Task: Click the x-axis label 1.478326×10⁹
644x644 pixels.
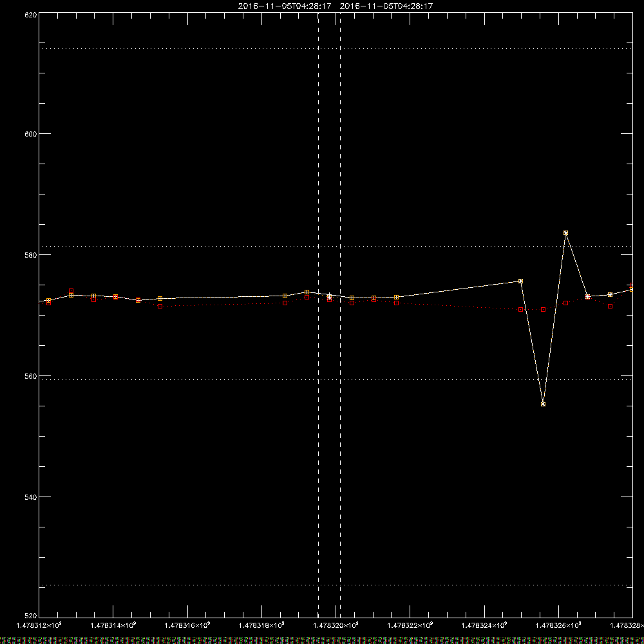Action: click(558, 625)
